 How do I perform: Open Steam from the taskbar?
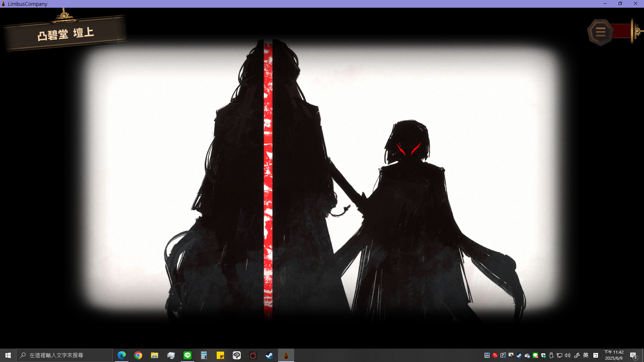269,355
